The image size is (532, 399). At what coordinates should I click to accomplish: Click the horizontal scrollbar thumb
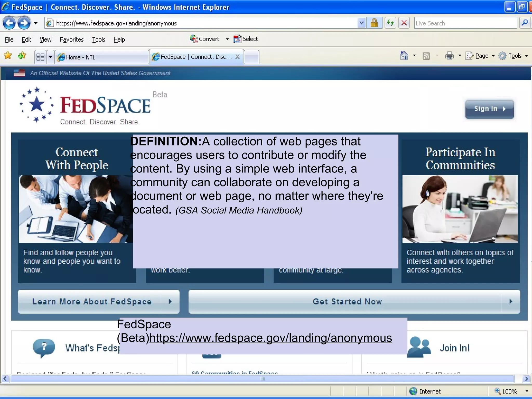(x=262, y=379)
